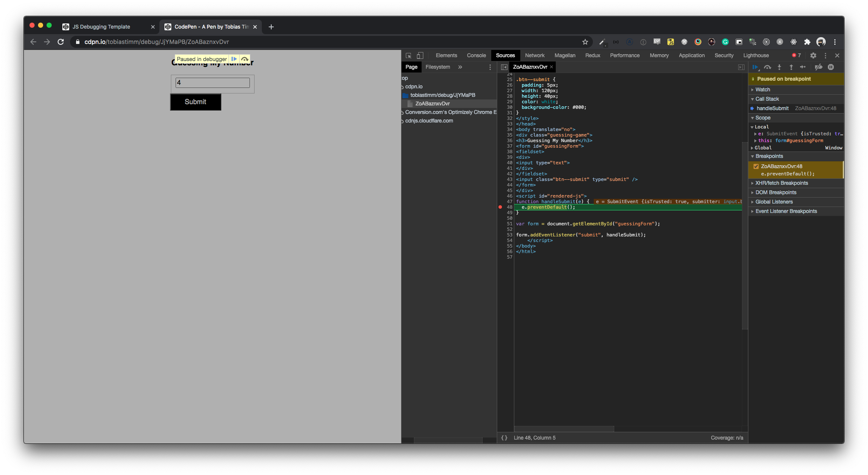Step into next function call
This screenshot has width=868, height=475.
[x=779, y=67]
